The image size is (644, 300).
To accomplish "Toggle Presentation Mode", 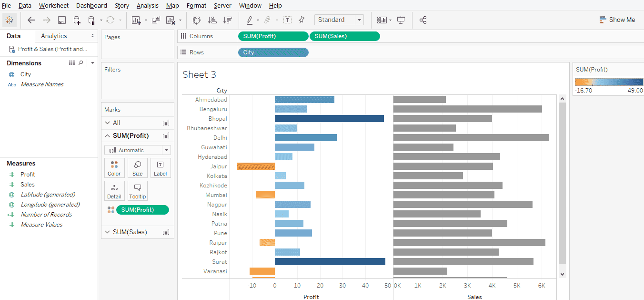I will (x=401, y=20).
